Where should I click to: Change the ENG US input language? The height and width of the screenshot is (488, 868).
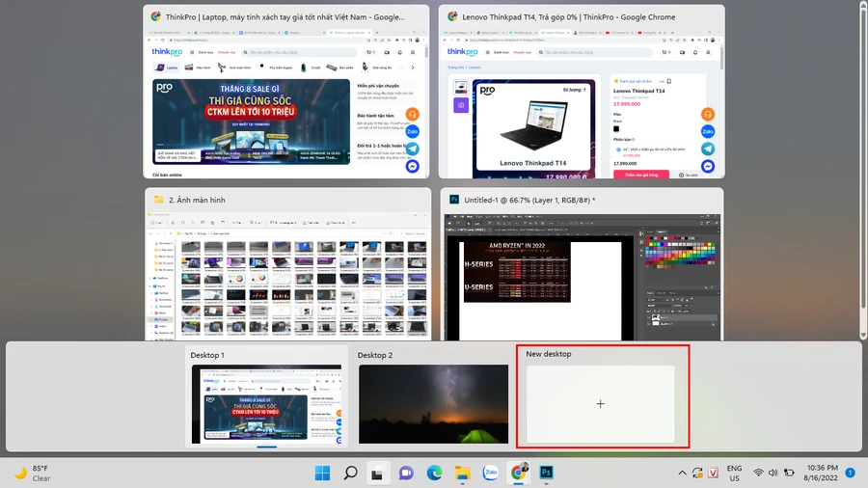point(734,474)
